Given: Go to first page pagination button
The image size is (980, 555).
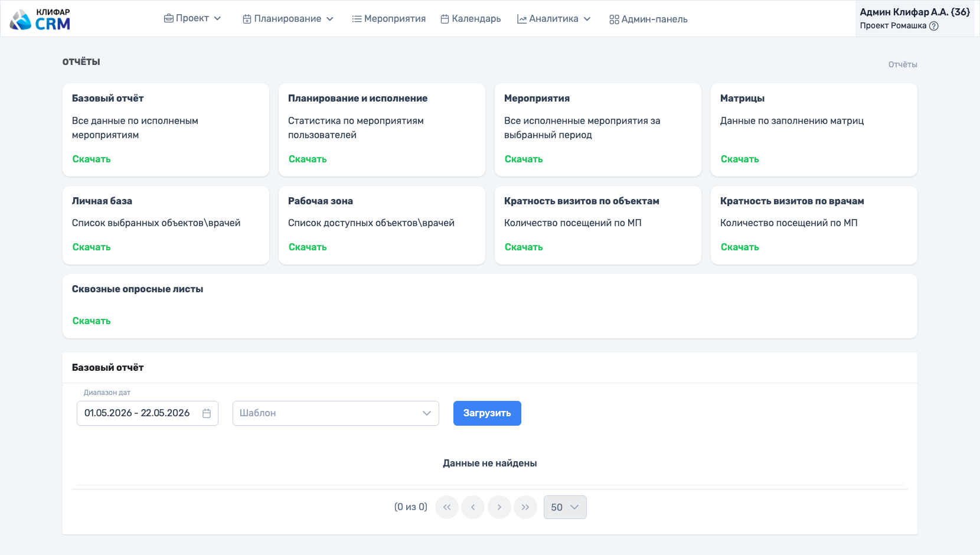Looking at the screenshot, I should click(x=447, y=507).
